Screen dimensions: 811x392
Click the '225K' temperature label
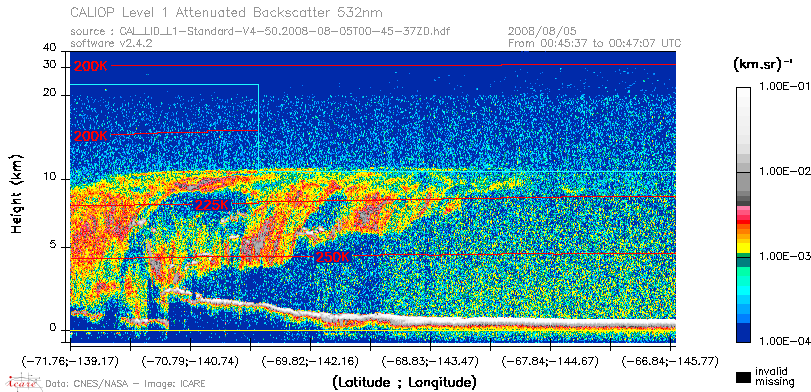[211, 205]
